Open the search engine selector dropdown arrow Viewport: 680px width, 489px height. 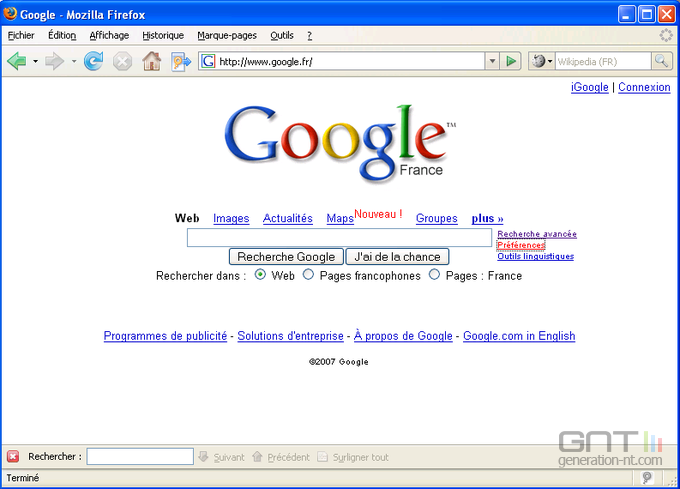coord(550,61)
